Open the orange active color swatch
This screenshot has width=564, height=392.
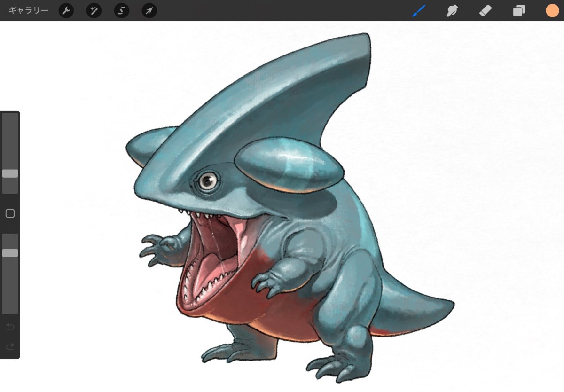552,10
